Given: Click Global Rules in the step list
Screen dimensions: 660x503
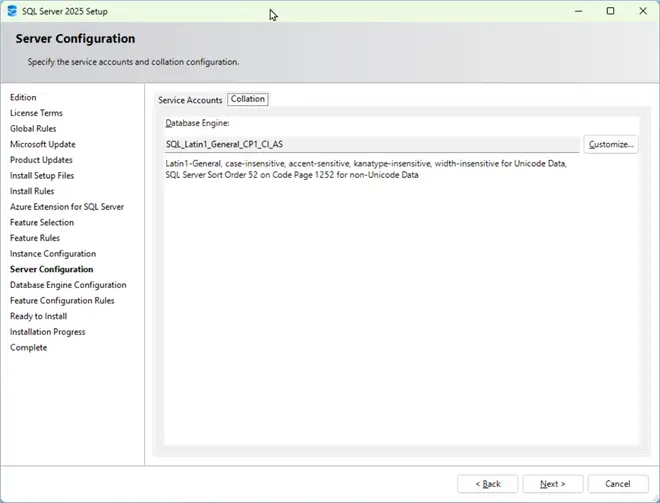Looking at the screenshot, I should coord(33,128).
